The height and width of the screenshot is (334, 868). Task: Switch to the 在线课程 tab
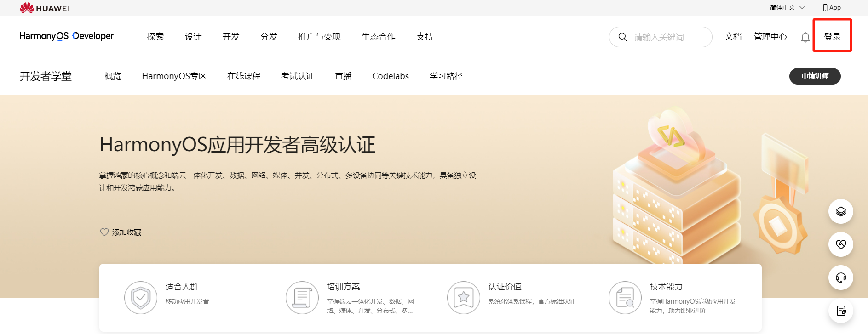[x=244, y=76]
